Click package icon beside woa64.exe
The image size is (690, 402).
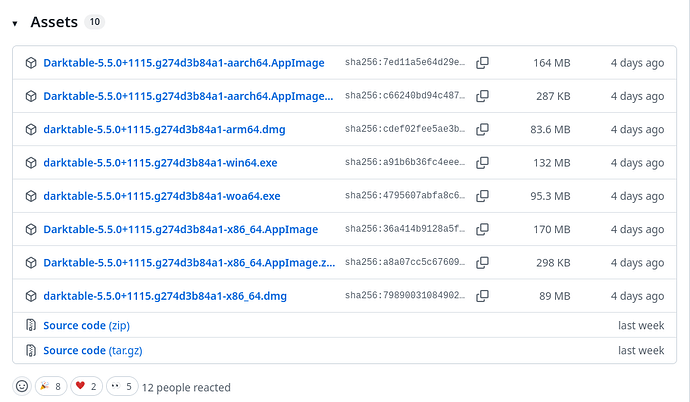tap(31, 196)
